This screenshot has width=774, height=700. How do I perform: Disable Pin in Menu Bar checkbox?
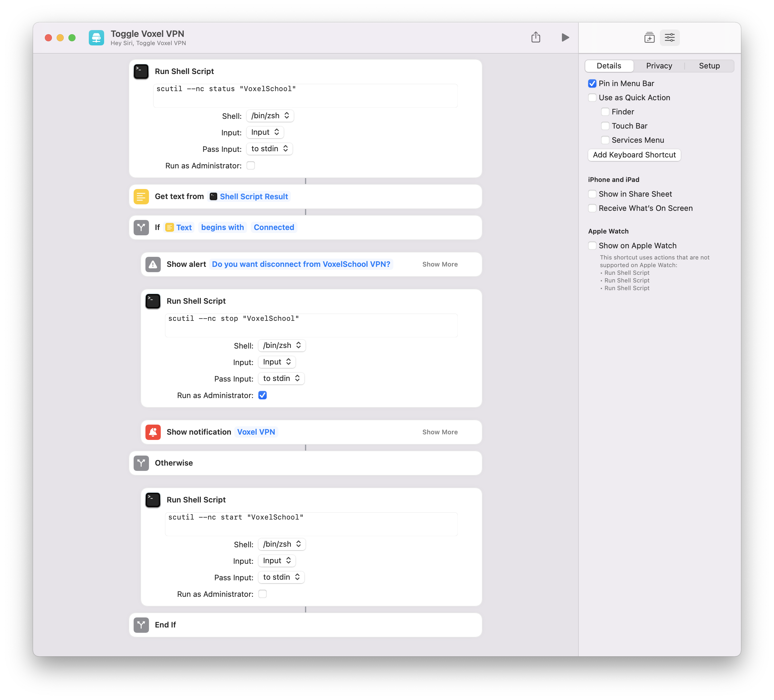[592, 83]
